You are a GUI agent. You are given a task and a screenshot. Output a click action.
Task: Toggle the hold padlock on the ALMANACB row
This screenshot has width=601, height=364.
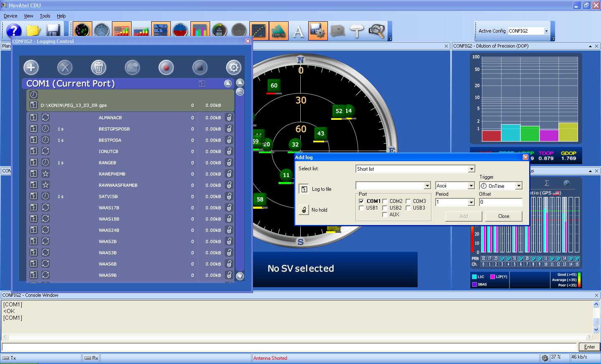point(229,118)
